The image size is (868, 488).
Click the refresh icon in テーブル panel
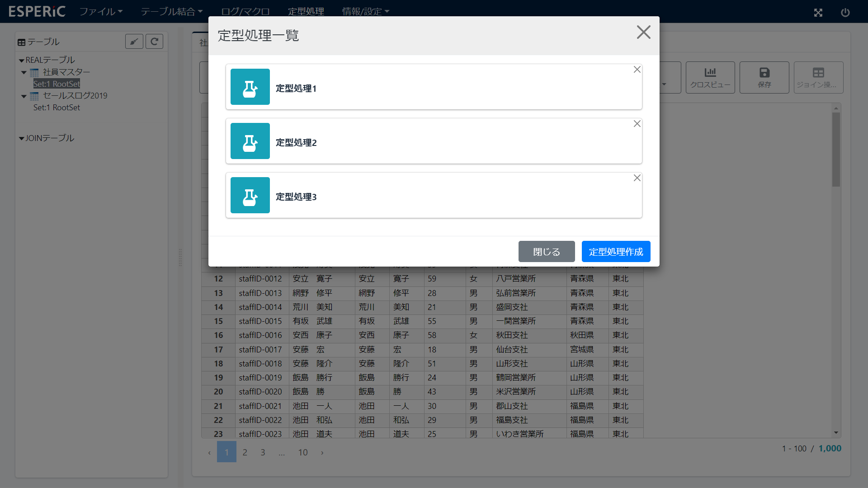pyautogui.click(x=154, y=42)
